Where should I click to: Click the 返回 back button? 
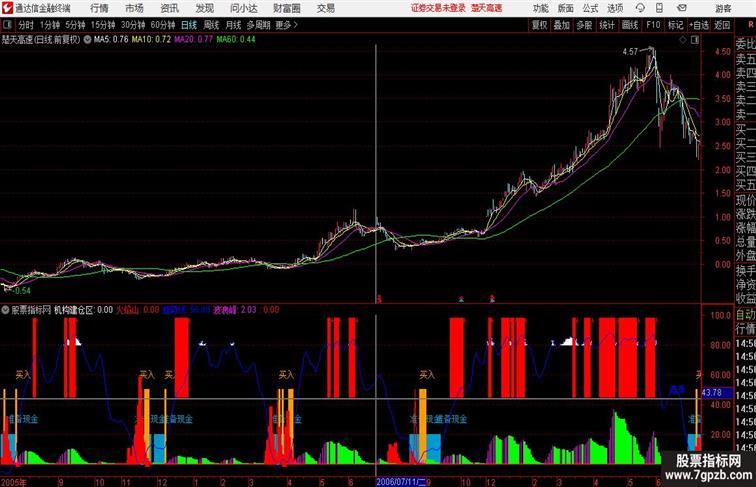[x=722, y=25]
